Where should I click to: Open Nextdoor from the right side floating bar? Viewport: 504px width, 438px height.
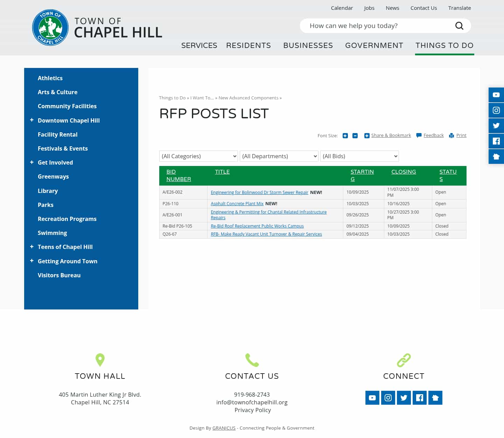[496, 157]
